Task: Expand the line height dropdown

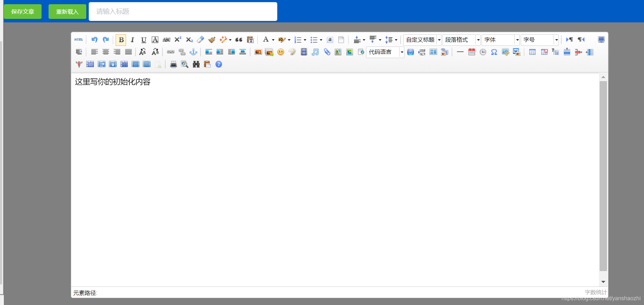Action: coord(396,40)
